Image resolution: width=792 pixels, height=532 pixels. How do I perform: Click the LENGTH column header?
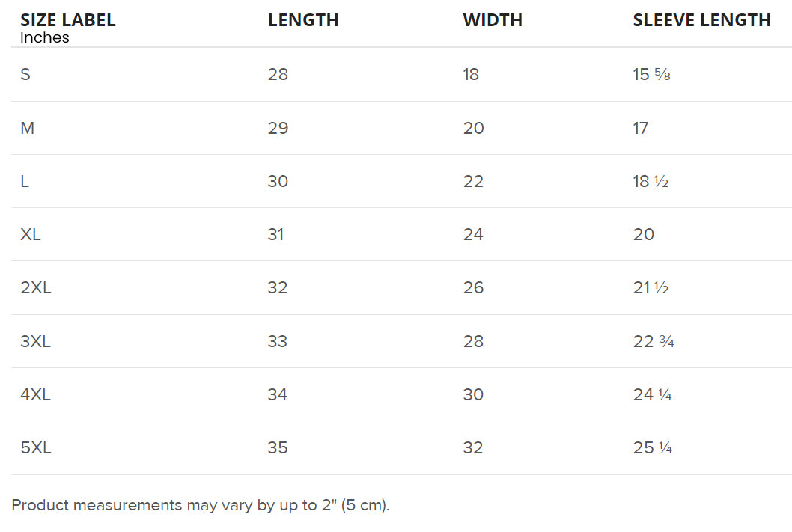303,20
